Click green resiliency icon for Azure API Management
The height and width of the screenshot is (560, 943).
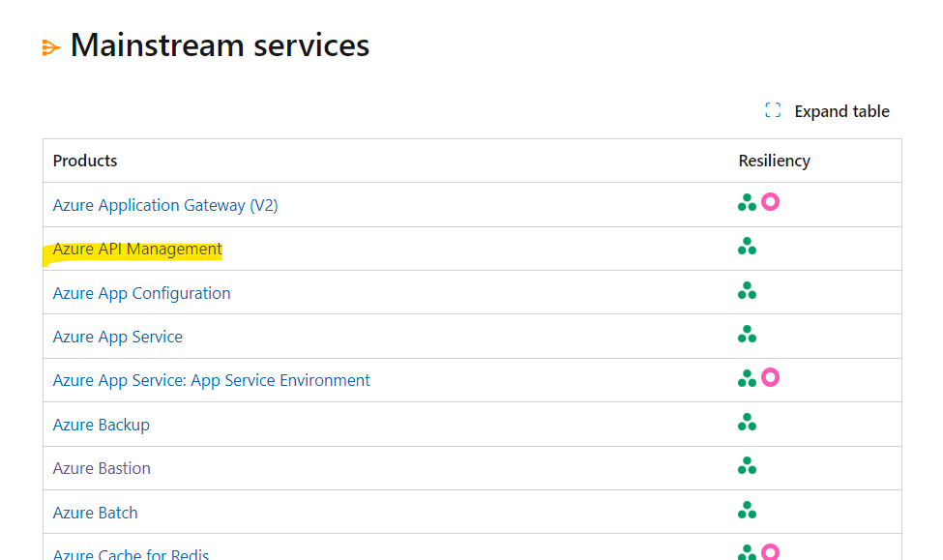tap(747, 247)
